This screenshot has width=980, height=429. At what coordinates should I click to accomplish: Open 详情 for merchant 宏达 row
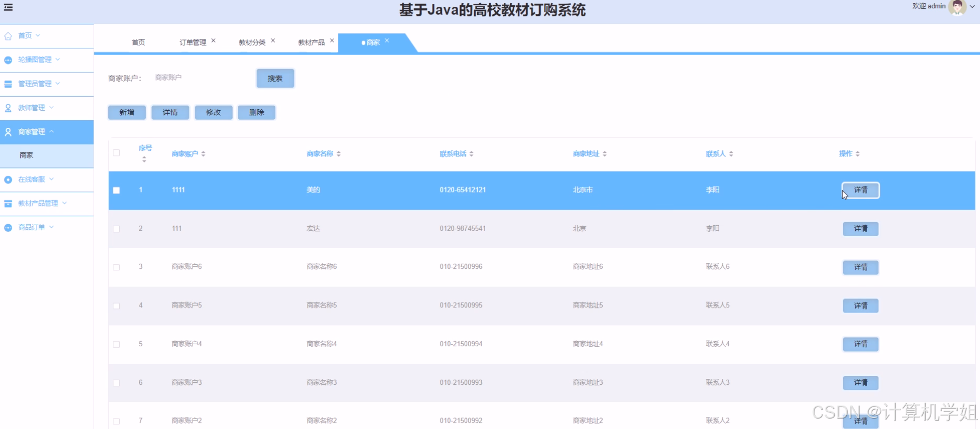[861, 229]
